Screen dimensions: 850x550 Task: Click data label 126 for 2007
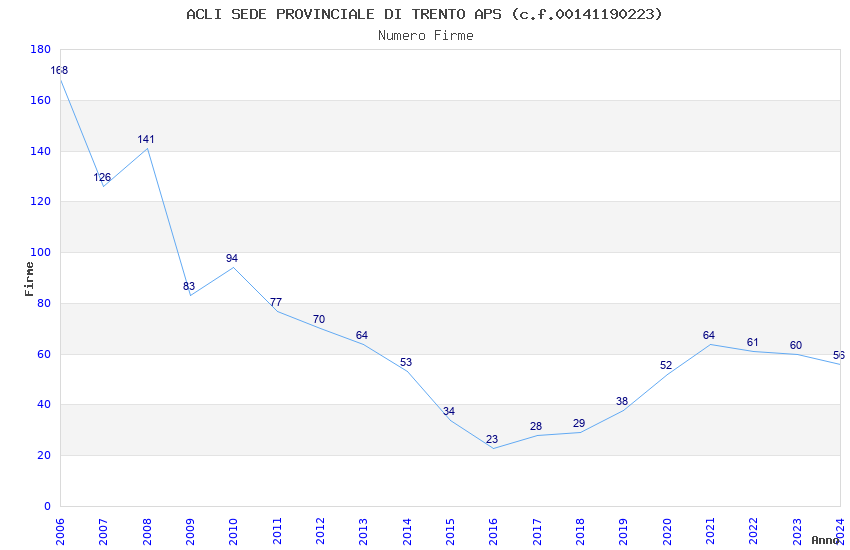coord(102,177)
